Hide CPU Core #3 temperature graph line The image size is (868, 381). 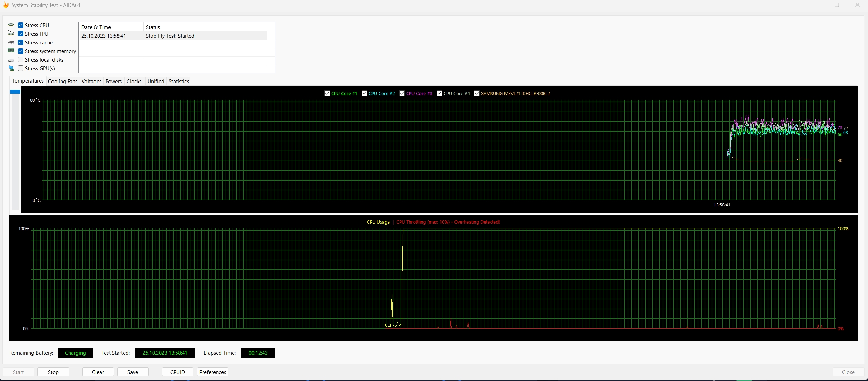(402, 93)
